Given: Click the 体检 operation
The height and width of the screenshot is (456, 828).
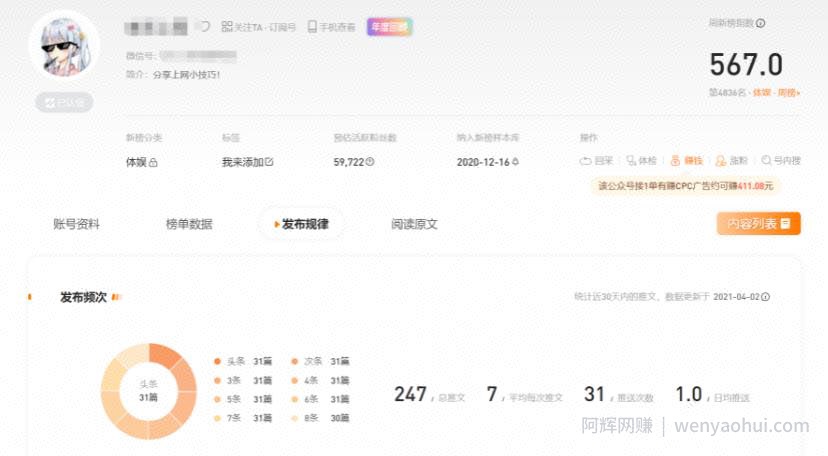Looking at the screenshot, I should pyautogui.click(x=641, y=161).
